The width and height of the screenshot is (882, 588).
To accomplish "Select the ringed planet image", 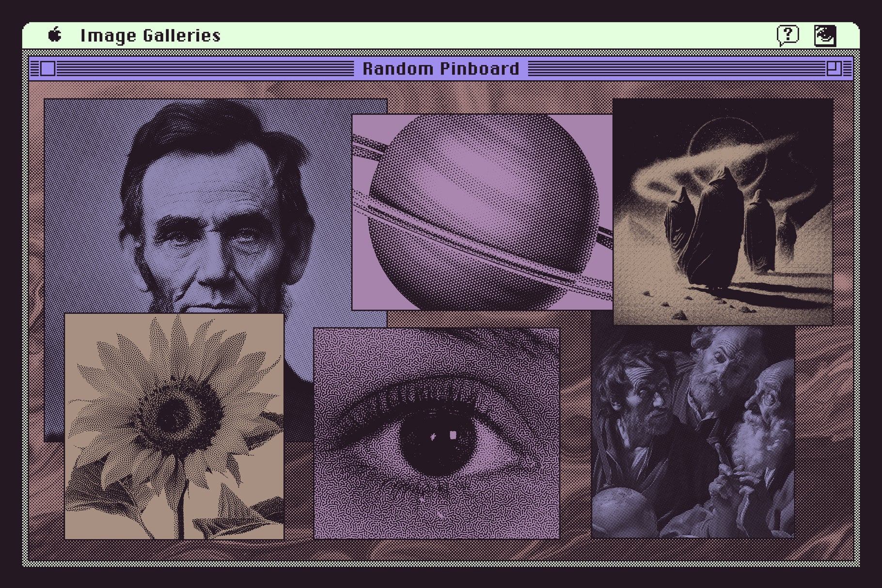I will click(482, 212).
